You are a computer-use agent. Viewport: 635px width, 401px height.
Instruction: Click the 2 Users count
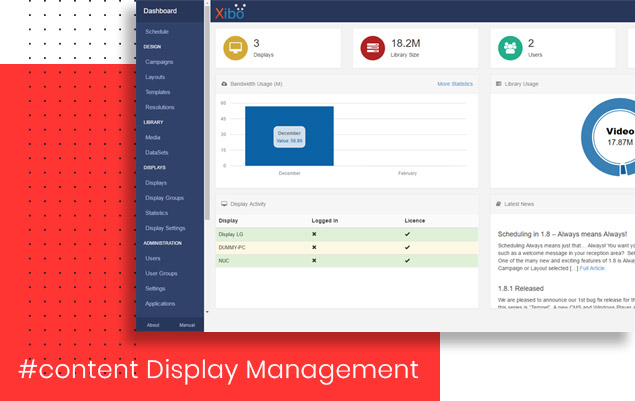pyautogui.click(x=531, y=43)
